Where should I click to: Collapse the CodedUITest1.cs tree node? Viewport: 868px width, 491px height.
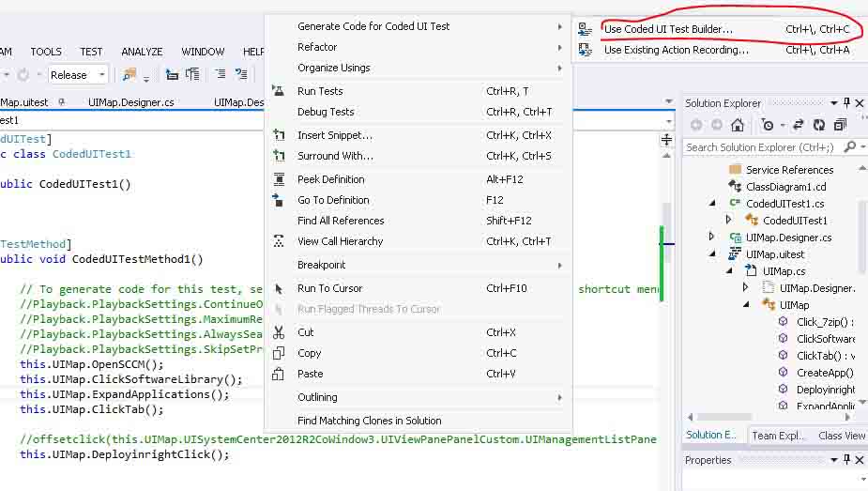712,204
